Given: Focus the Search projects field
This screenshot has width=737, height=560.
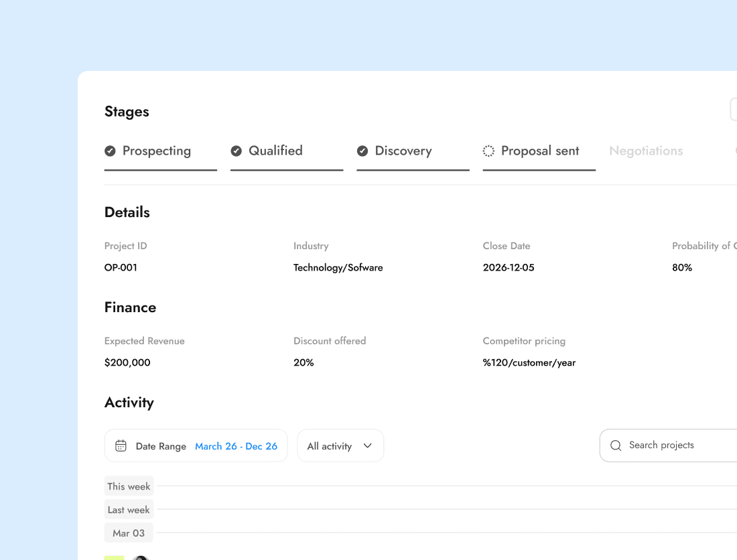Looking at the screenshot, I should tap(669, 445).
